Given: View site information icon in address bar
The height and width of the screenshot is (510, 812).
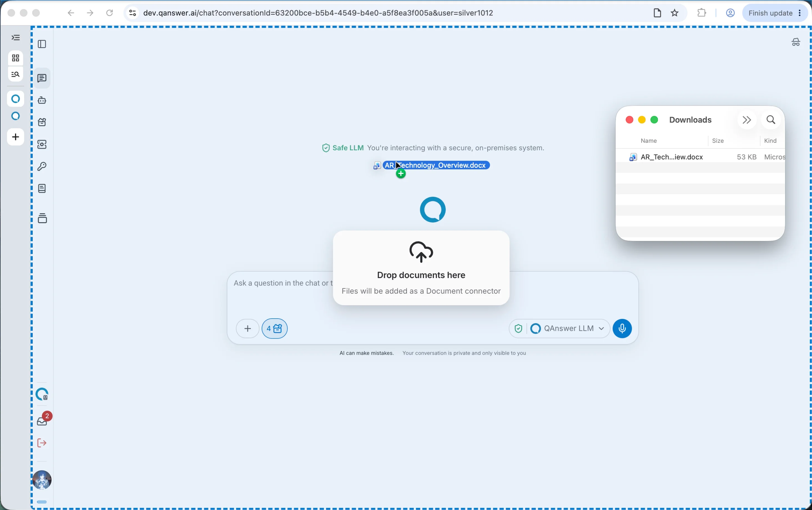Looking at the screenshot, I should pyautogui.click(x=132, y=13).
